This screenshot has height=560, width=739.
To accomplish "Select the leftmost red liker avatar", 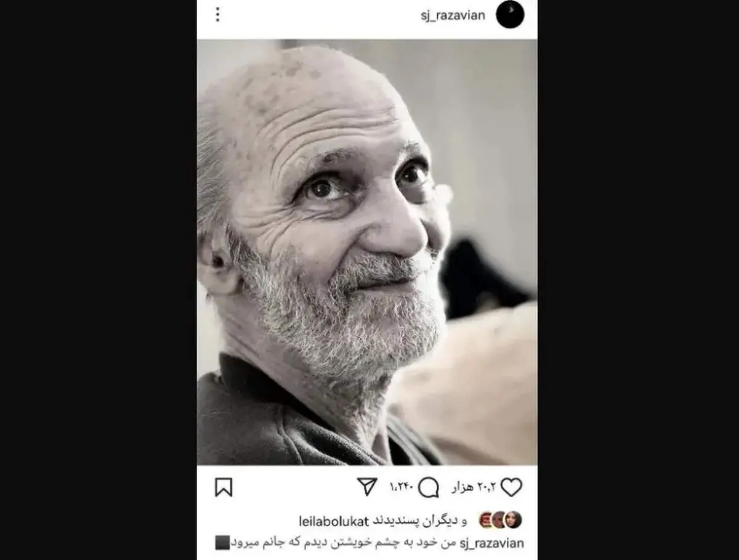I will 486,520.
